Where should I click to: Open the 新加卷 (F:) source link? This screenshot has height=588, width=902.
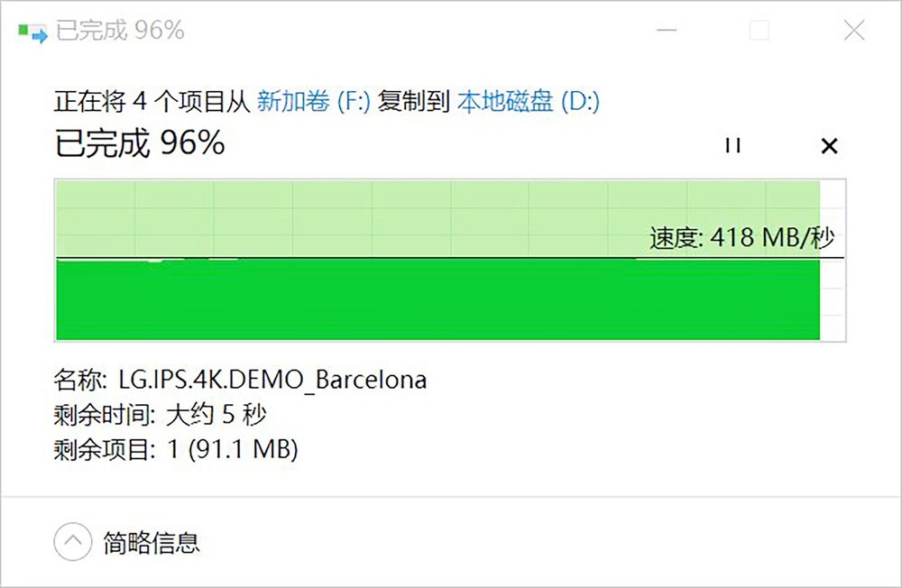[313, 101]
